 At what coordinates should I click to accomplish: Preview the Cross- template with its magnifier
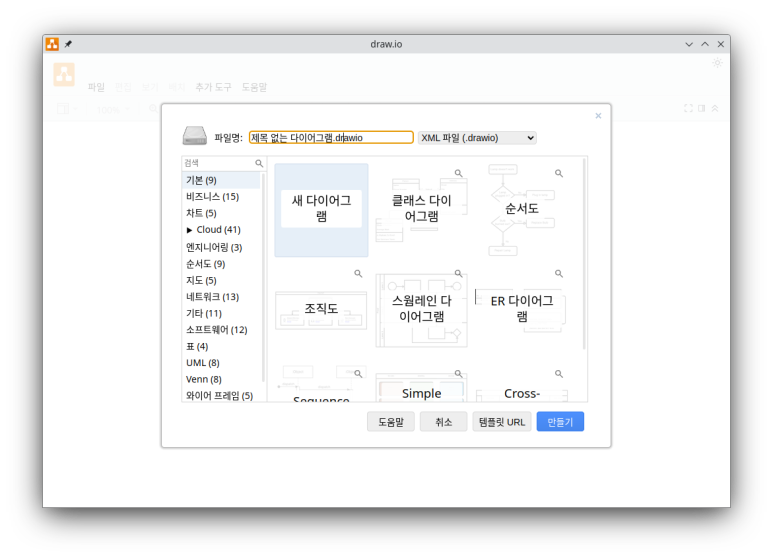tap(559, 374)
